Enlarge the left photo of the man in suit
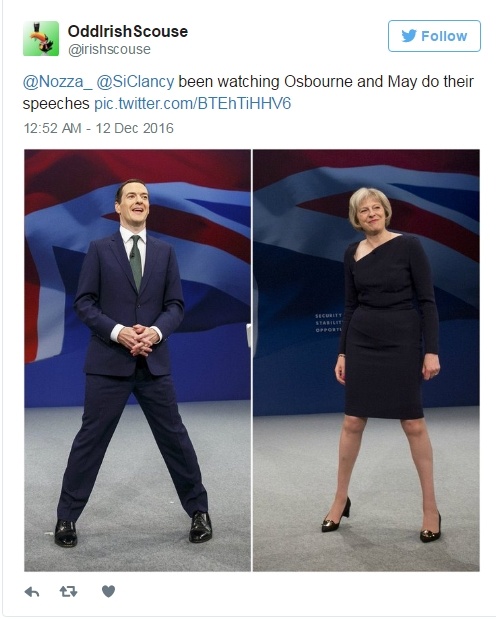Screen dimensions: 496x619 (x=137, y=360)
